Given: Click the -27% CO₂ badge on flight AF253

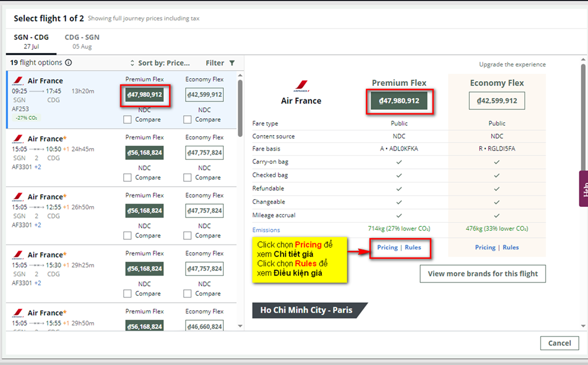Looking at the screenshot, I should tap(26, 118).
